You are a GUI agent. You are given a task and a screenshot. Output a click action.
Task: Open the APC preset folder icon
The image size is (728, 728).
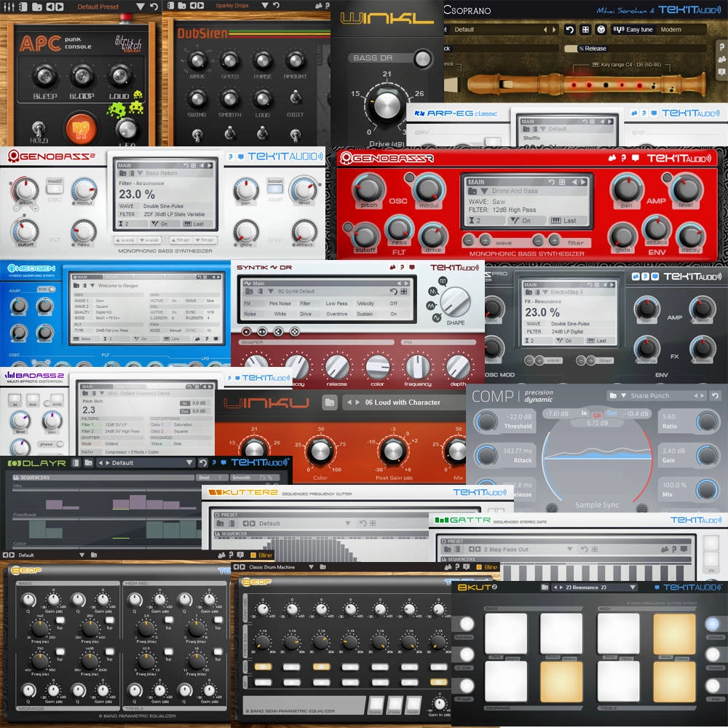click(36, 7)
